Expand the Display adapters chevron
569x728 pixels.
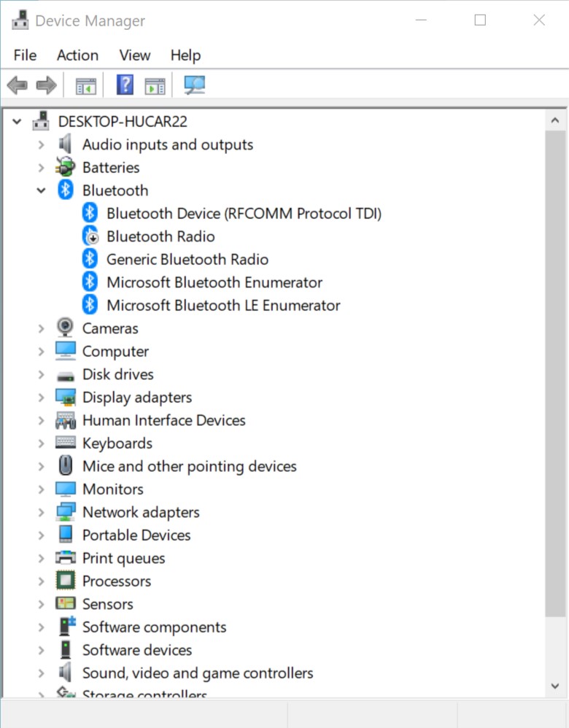coord(42,398)
